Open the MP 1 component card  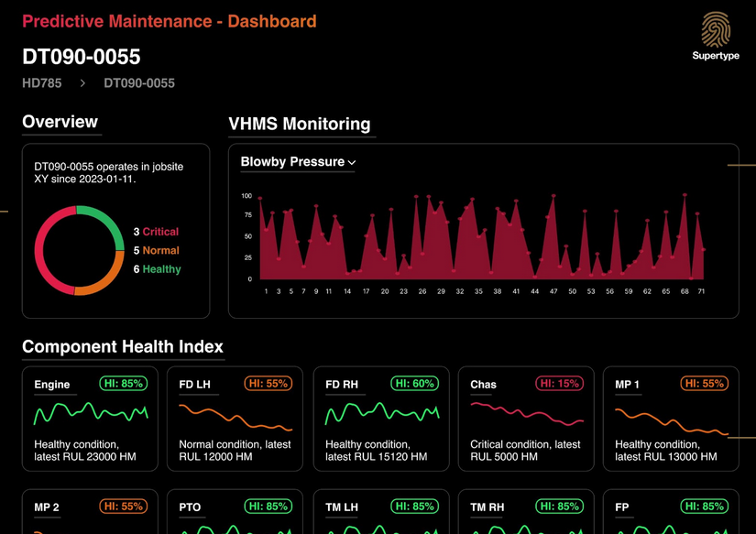pos(671,419)
